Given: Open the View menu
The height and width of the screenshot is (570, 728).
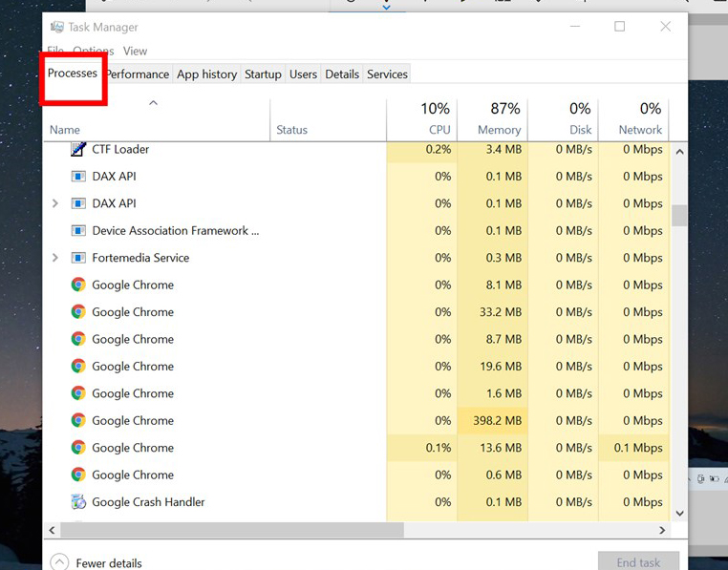Looking at the screenshot, I should point(135,51).
